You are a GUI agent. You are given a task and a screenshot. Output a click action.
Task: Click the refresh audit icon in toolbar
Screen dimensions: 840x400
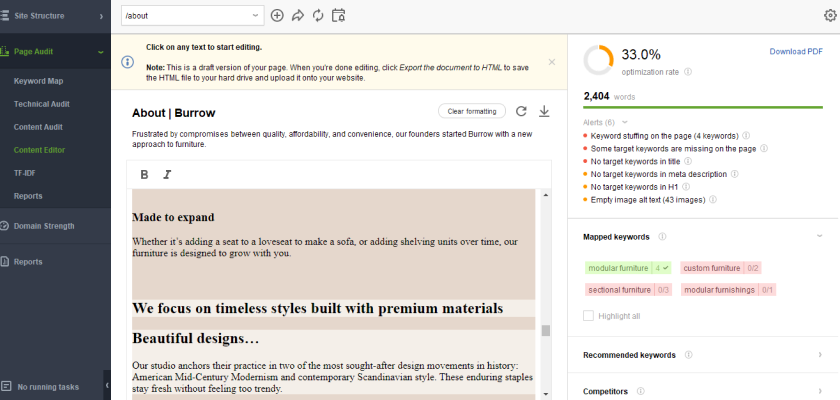point(318,16)
